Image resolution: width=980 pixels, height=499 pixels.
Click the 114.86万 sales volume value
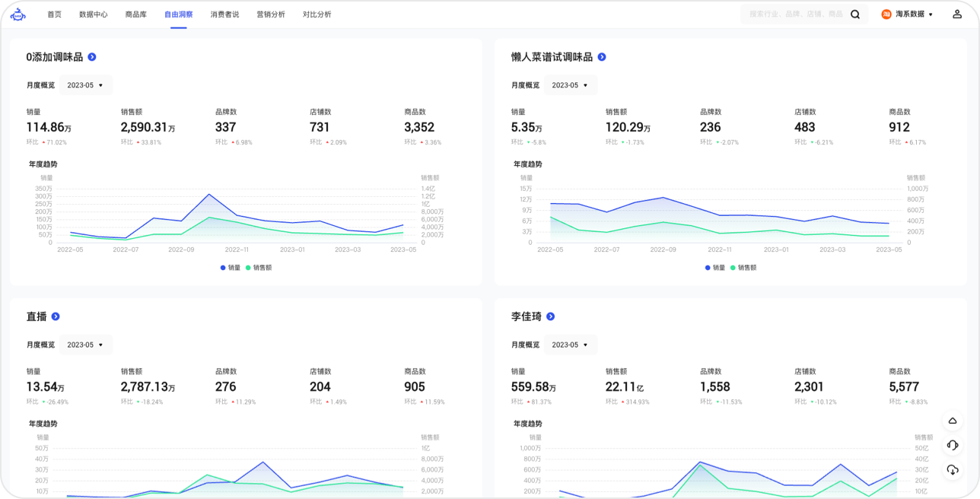click(x=49, y=128)
